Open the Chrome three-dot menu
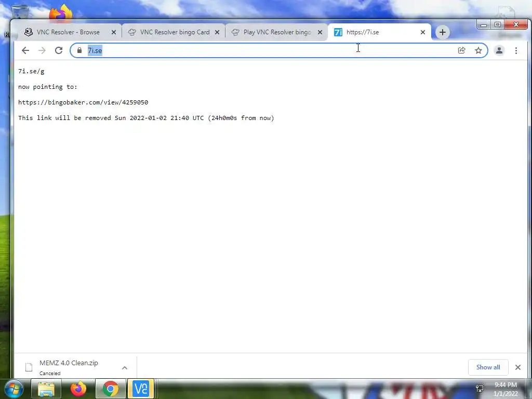 click(x=516, y=50)
